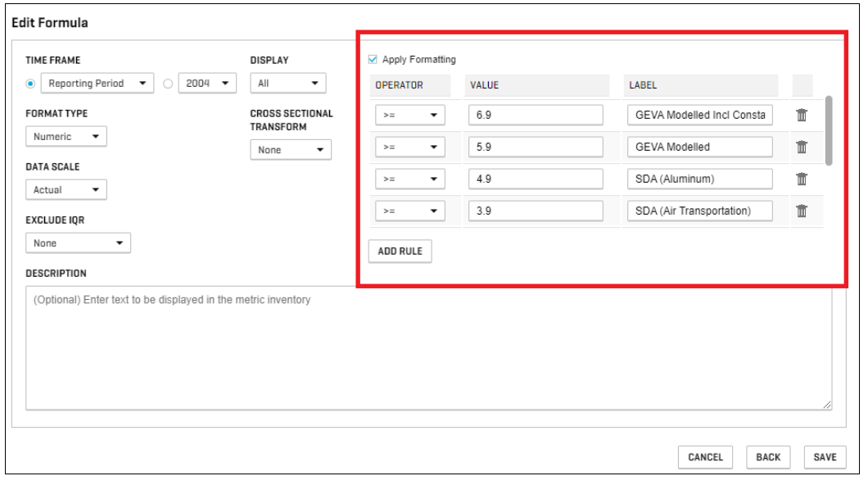Screen dimensions: 868x485
Task: Open operator dropdown for the 3.9 rule
Action: (410, 211)
